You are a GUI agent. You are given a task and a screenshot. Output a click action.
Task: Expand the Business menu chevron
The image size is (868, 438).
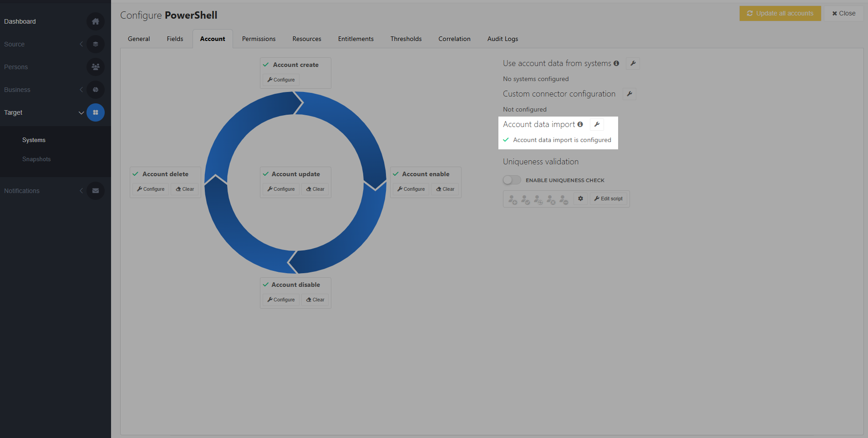tap(81, 90)
